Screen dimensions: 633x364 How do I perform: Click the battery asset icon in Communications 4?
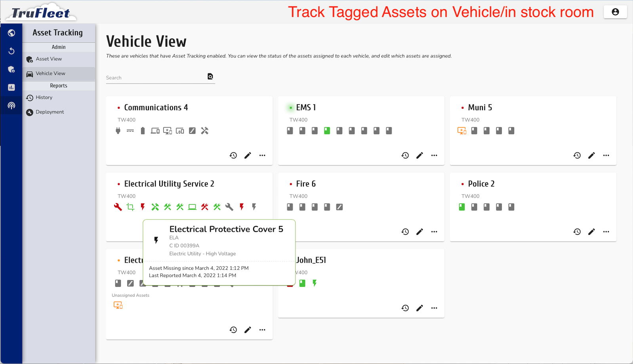pyautogui.click(x=143, y=131)
